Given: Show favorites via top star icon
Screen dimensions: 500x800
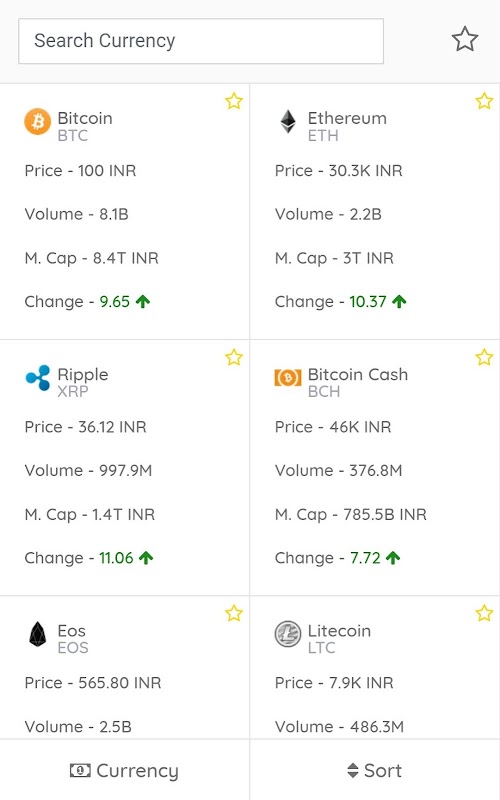Looking at the screenshot, I should (465, 40).
